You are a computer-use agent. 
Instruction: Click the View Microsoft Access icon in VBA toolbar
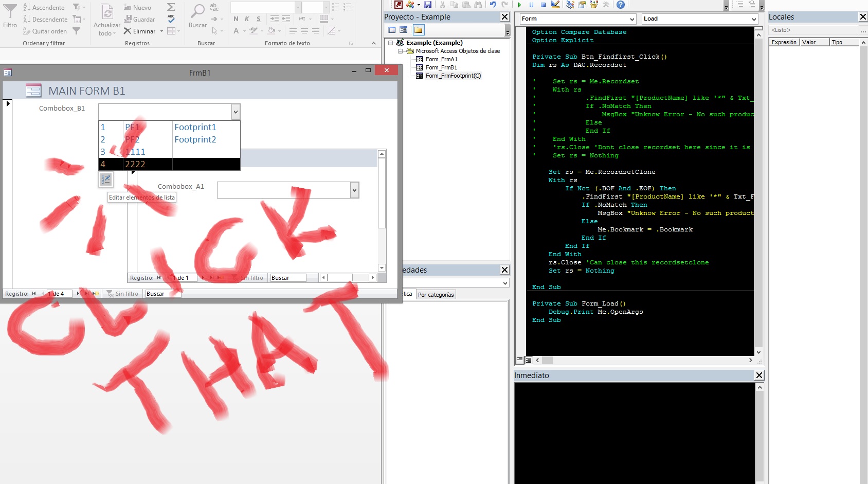click(398, 5)
